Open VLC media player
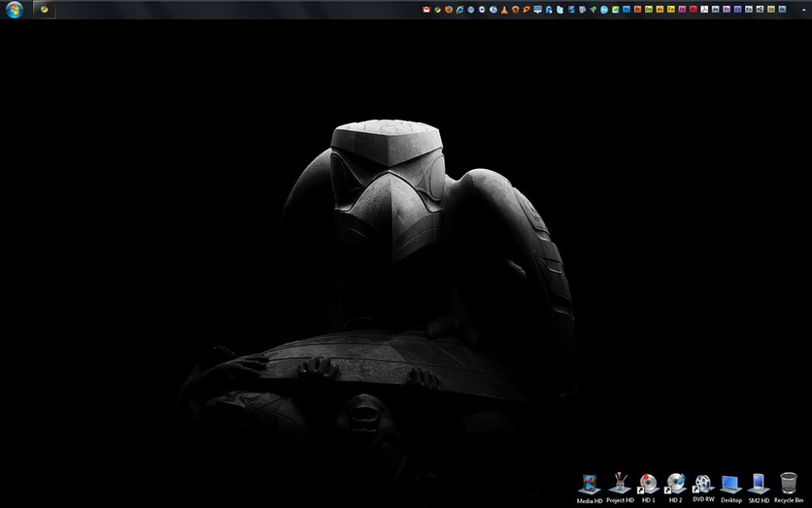 click(503, 10)
